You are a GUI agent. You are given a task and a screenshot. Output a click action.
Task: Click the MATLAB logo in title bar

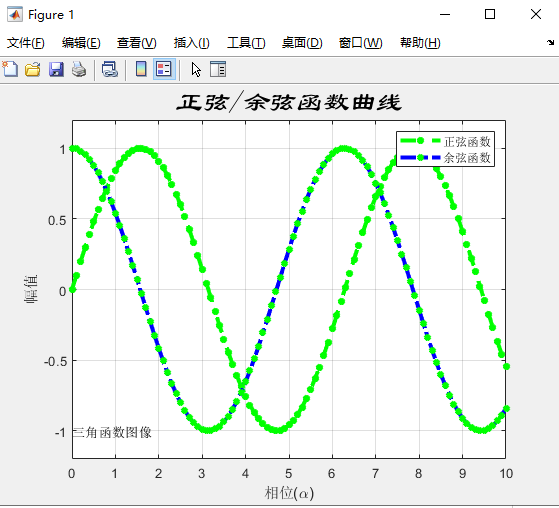point(15,15)
